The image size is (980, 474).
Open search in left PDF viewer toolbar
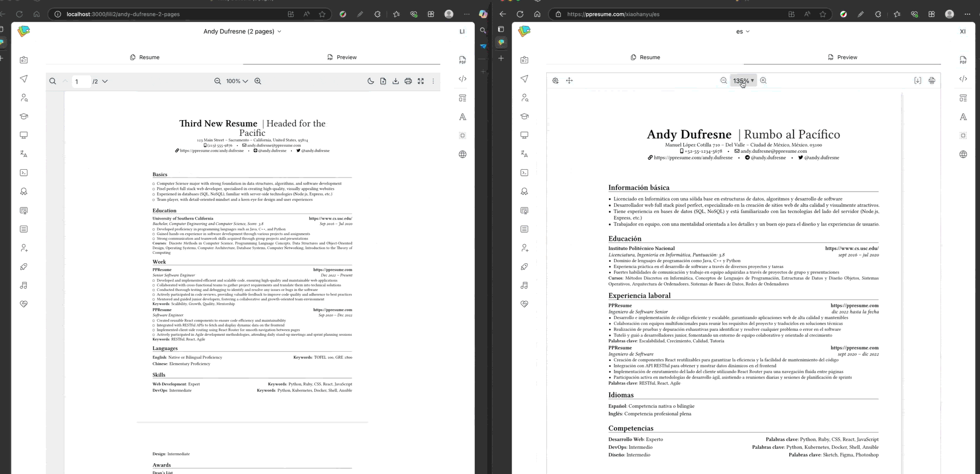click(52, 81)
